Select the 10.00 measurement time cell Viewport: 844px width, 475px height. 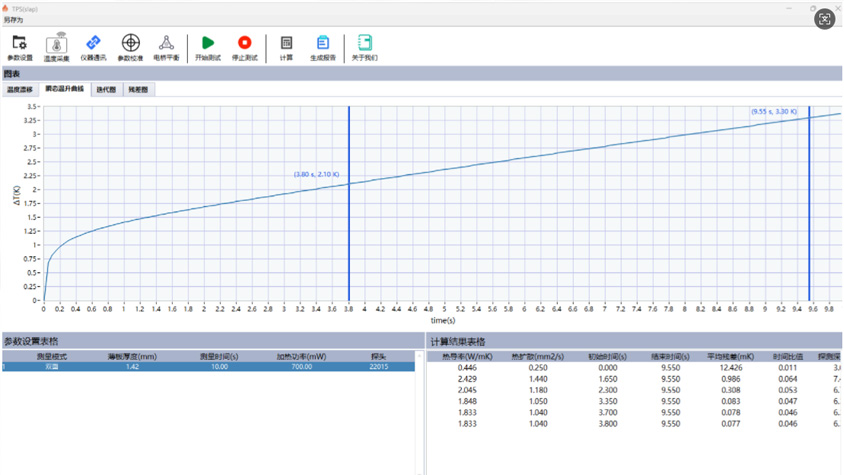click(219, 367)
